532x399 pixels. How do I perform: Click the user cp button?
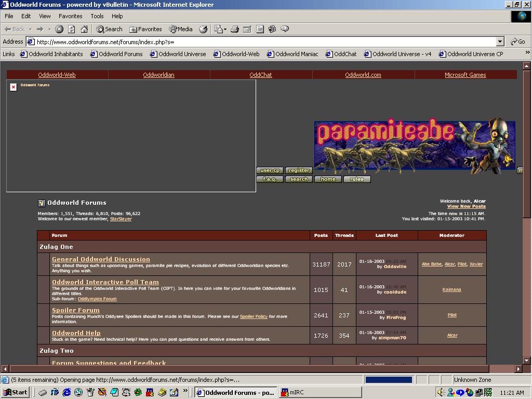270,170
